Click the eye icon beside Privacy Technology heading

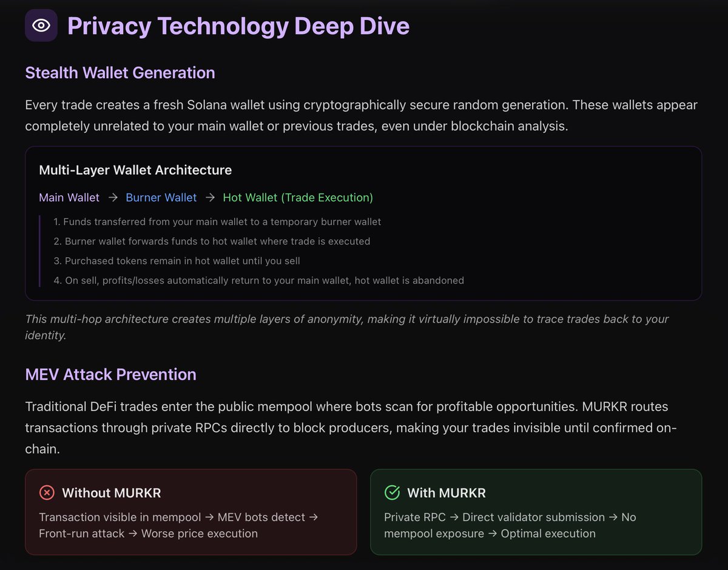[41, 25]
